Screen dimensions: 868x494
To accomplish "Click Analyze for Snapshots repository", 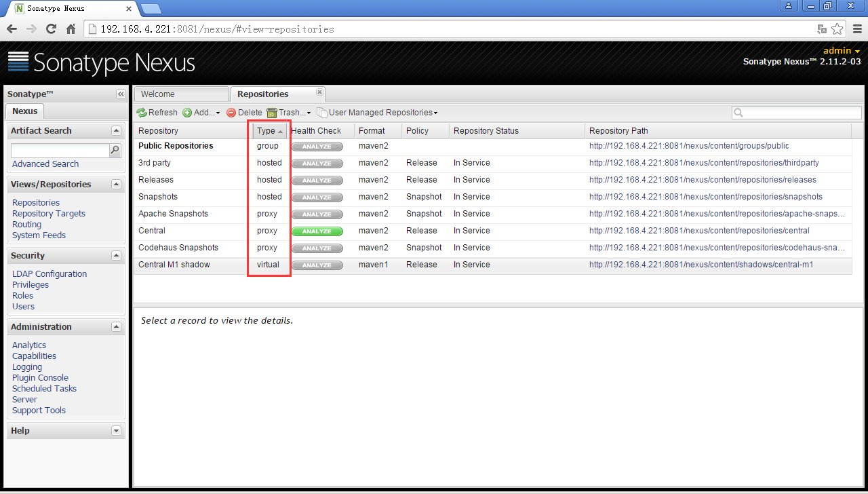I will 317,197.
